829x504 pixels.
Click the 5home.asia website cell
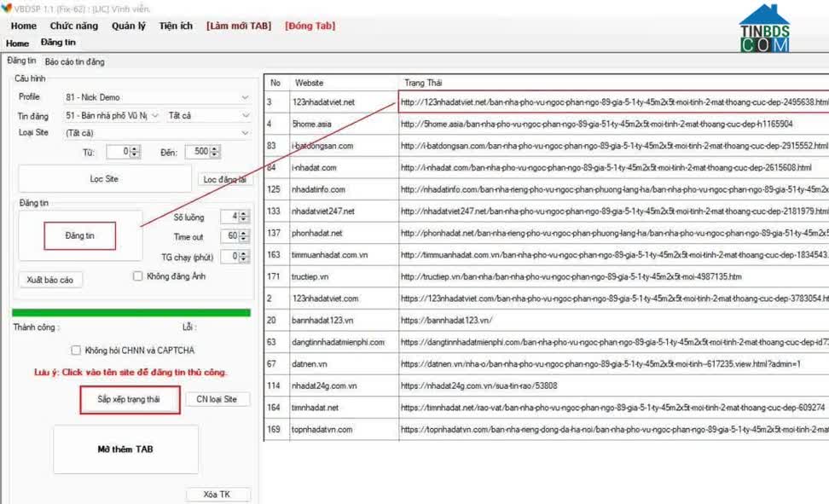click(345, 124)
